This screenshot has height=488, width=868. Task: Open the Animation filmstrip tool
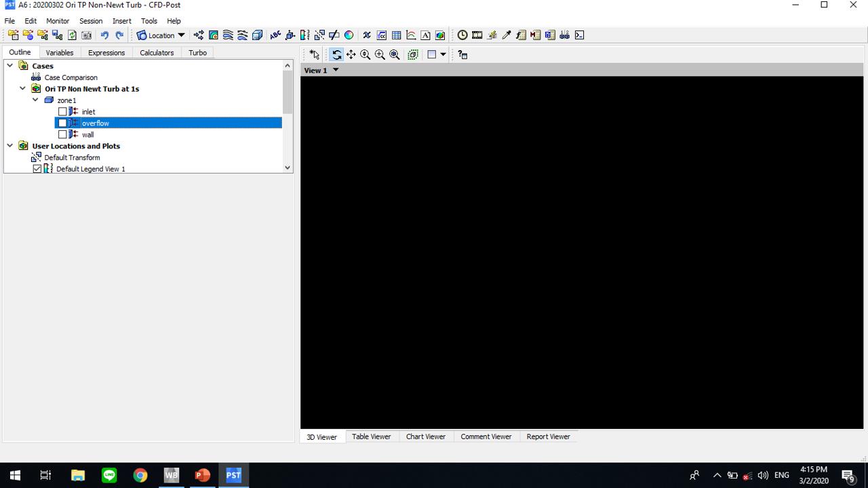click(x=477, y=35)
